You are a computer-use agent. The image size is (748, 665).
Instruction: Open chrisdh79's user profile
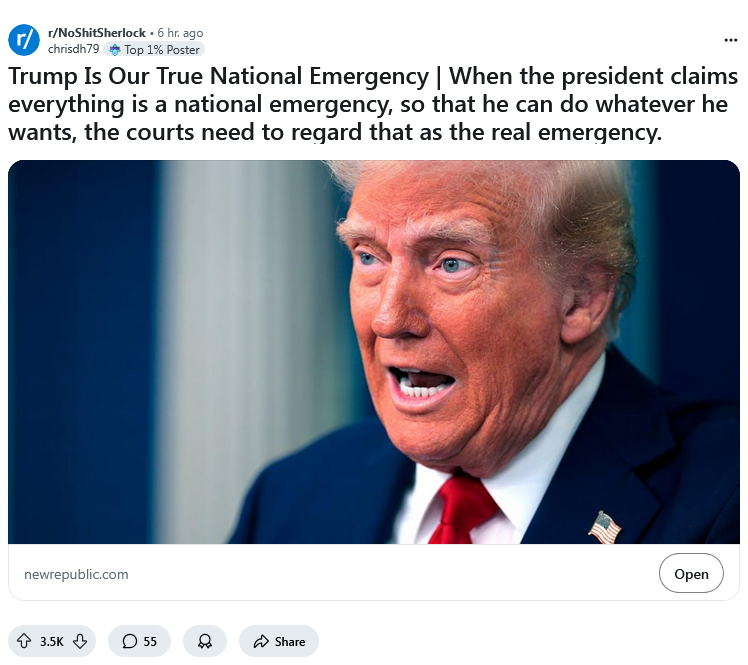coord(73,49)
